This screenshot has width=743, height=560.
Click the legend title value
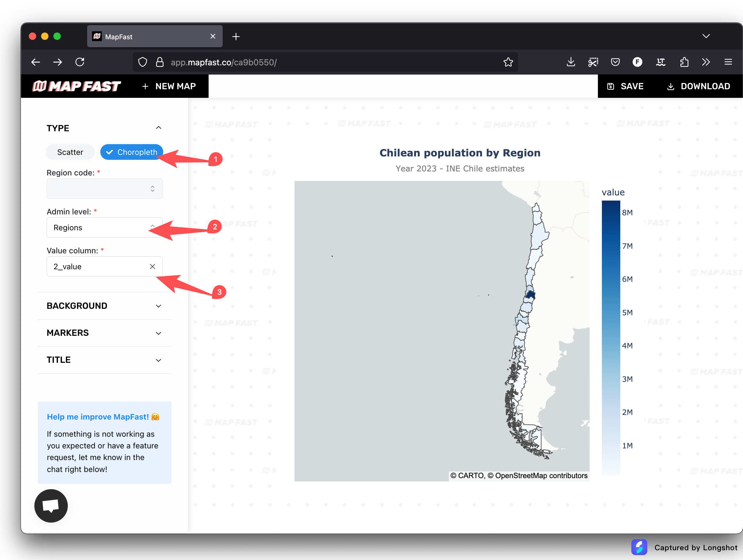tap(613, 192)
